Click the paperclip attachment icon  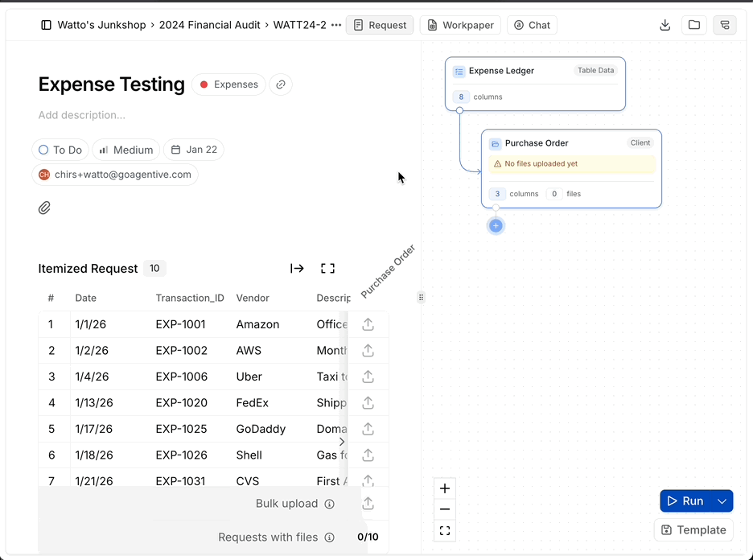click(45, 208)
